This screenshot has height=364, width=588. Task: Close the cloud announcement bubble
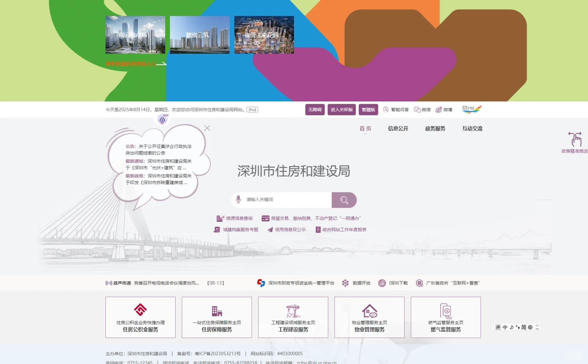tap(207, 128)
